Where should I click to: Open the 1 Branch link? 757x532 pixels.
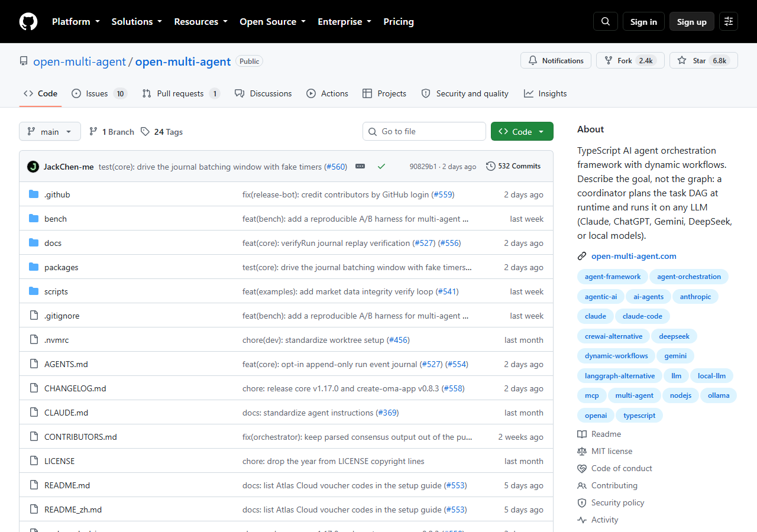pyautogui.click(x=112, y=132)
